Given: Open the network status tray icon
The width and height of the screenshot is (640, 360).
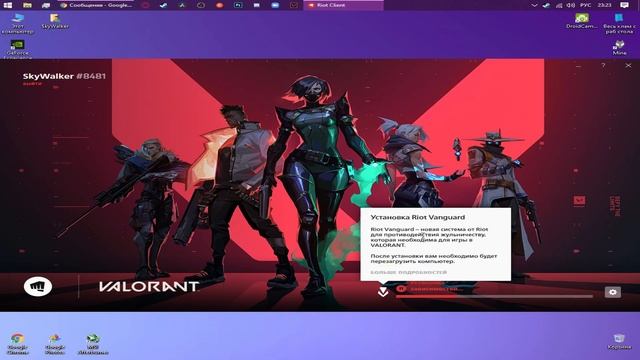Looking at the screenshot, I should tap(559, 5).
